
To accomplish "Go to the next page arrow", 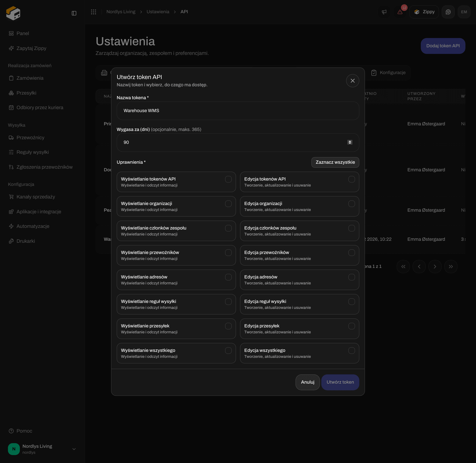I will (435, 267).
